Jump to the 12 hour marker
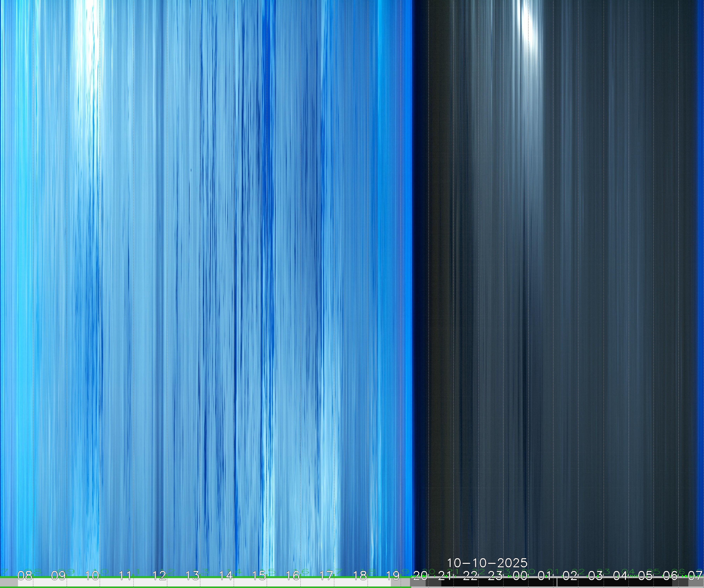Screen dimensions: 704x588 [x=159, y=576]
